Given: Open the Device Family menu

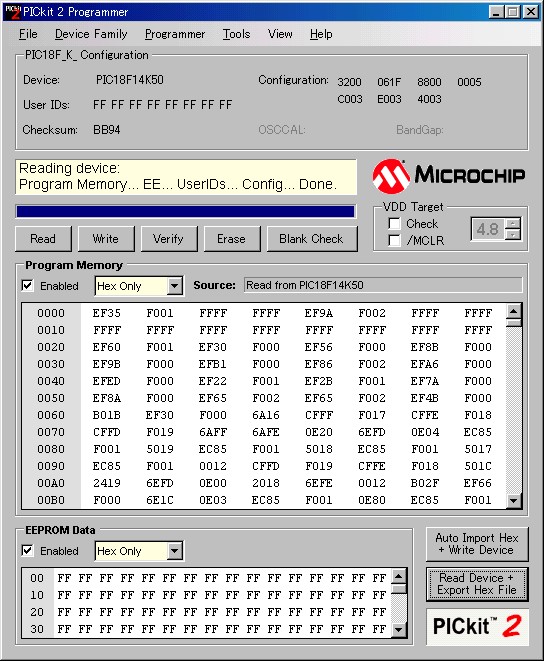Looking at the screenshot, I should coord(91,34).
